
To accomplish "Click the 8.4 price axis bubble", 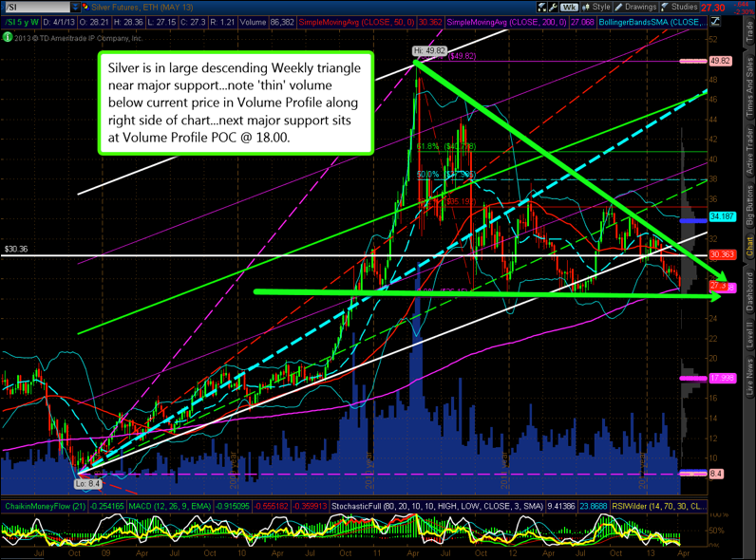I will (x=716, y=474).
